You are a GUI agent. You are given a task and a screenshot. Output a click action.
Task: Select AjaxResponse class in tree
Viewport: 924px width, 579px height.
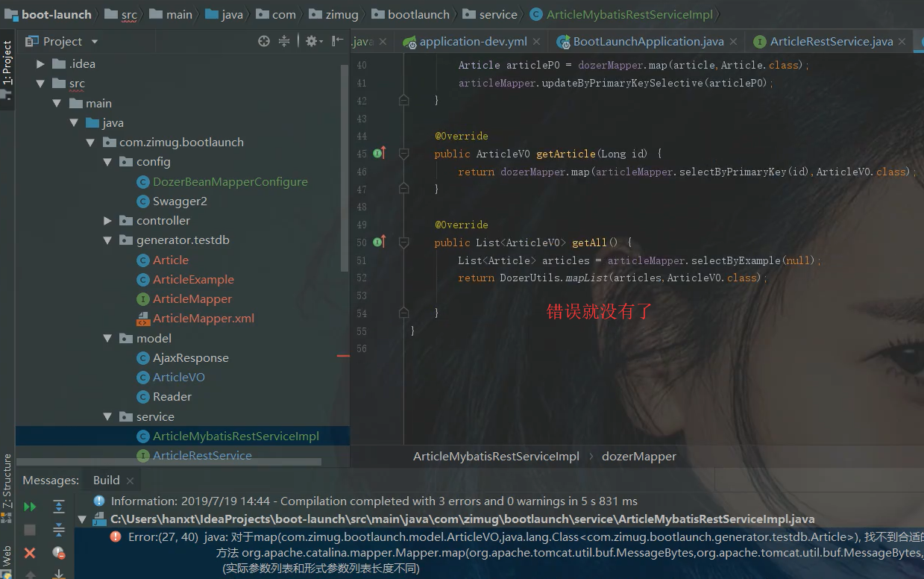point(191,357)
